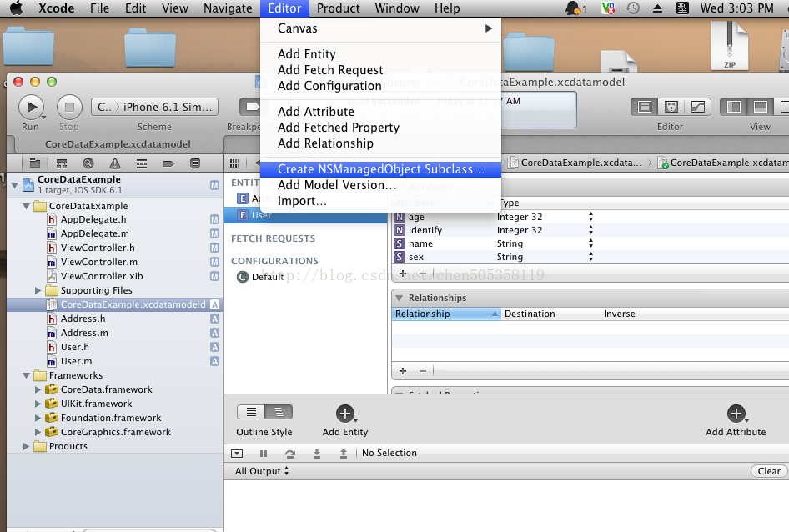Remove a row under the Relationships table

(423, 371)
